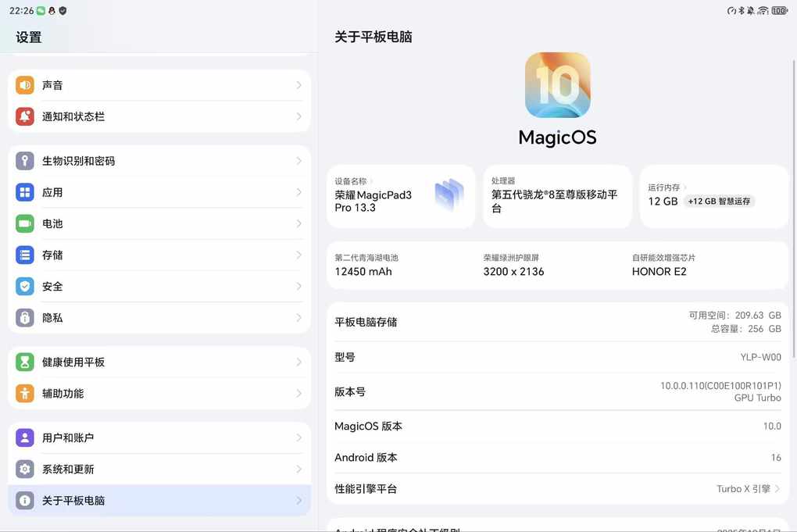This screenshot has height=532, width=797.
Task: Click the 健康使用平板 hourglass icon
Action: 25,362
